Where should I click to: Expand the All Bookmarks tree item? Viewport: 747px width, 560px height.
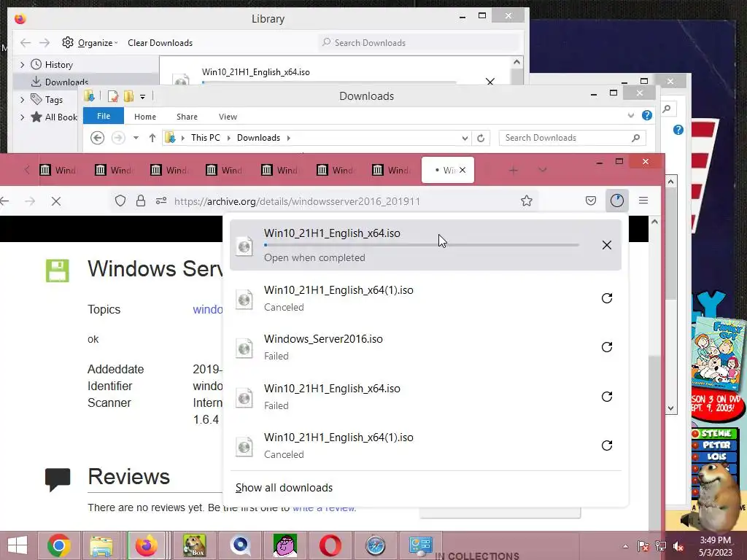tap(22, 117)
